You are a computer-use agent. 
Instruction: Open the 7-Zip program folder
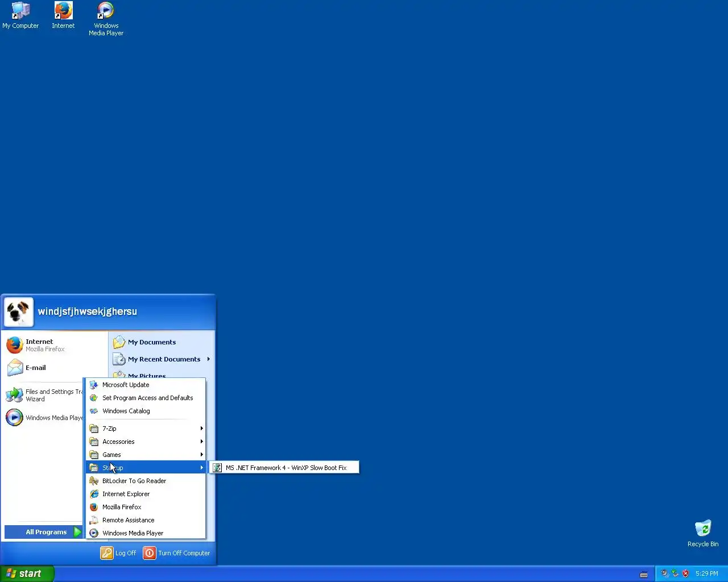point(146,429)
